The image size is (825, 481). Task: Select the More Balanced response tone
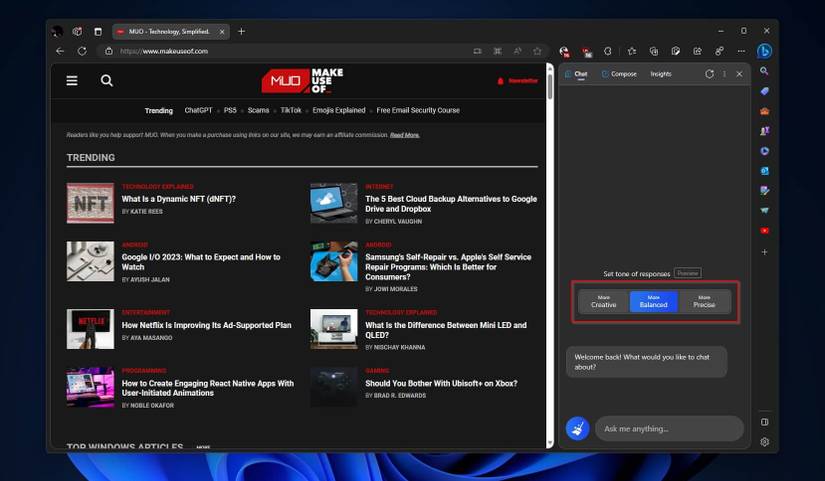[654, 301]
